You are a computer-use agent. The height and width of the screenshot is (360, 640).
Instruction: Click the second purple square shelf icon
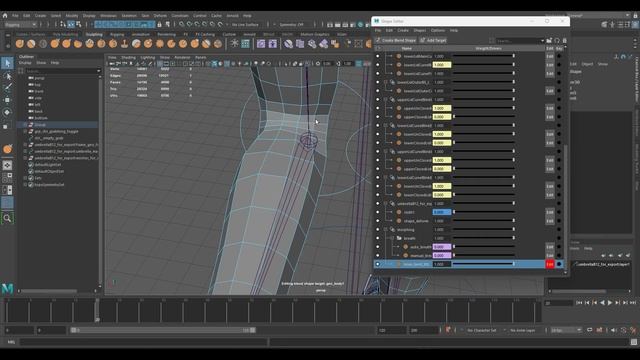click(x=272, y=44)
